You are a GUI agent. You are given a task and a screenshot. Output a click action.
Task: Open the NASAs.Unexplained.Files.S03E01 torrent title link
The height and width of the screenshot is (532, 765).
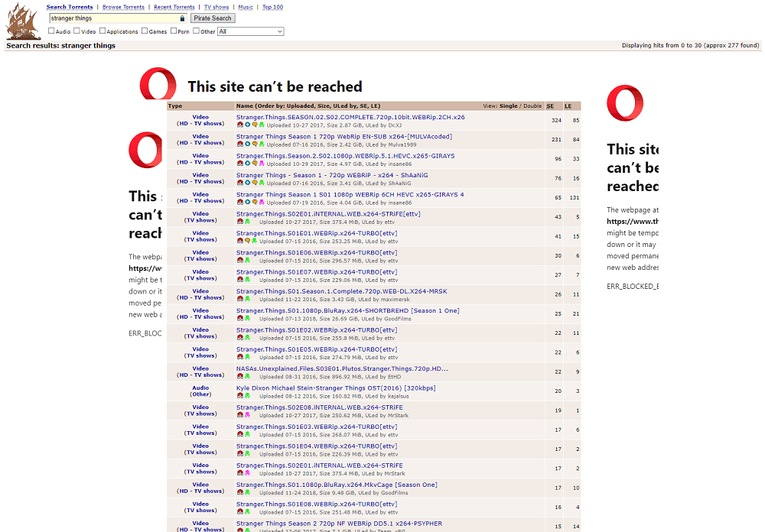342,368
